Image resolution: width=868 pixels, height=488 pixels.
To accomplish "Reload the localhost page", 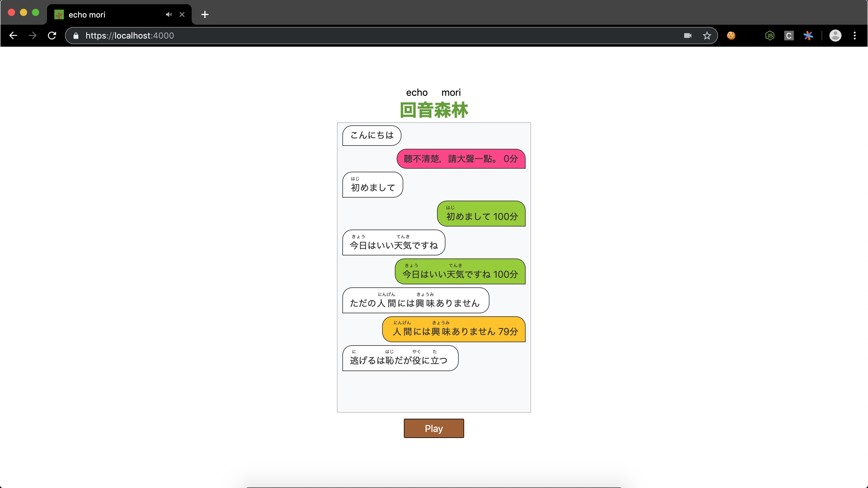I will tap(52, 36).
